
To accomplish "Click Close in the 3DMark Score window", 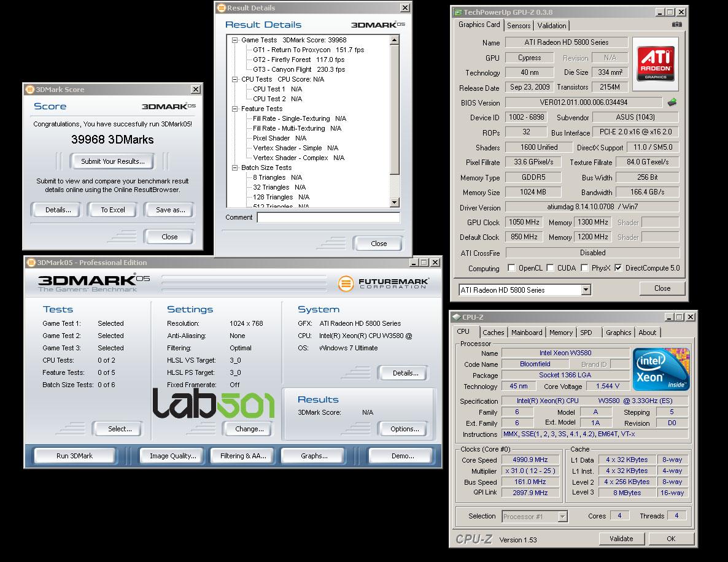I will [169, 237].
